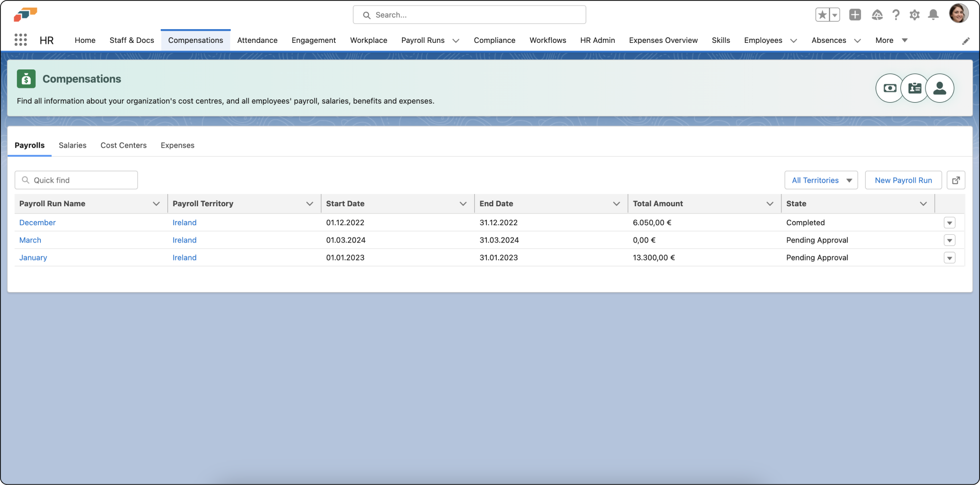
Task: Click the money bill icon in header
Action: (x=890, y=88)
